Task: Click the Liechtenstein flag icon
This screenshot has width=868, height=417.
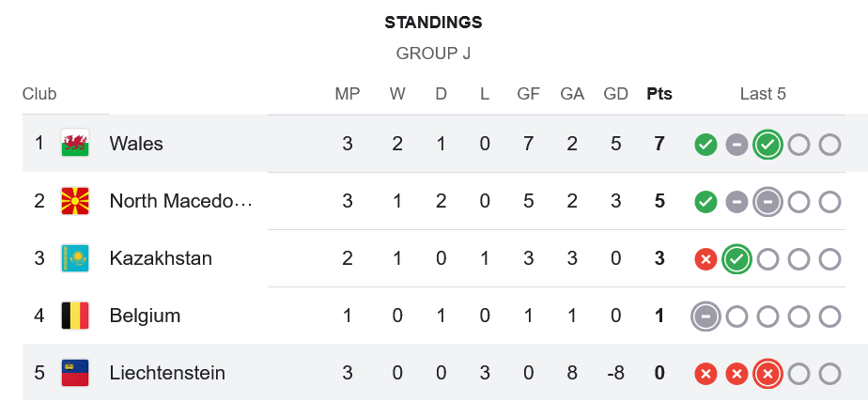Action: (75, 373)
